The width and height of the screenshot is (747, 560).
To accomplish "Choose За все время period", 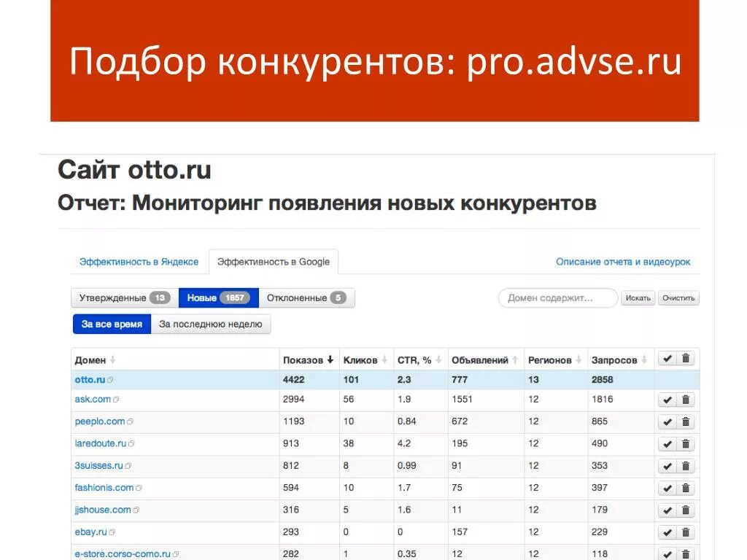I will coord(112,324).
